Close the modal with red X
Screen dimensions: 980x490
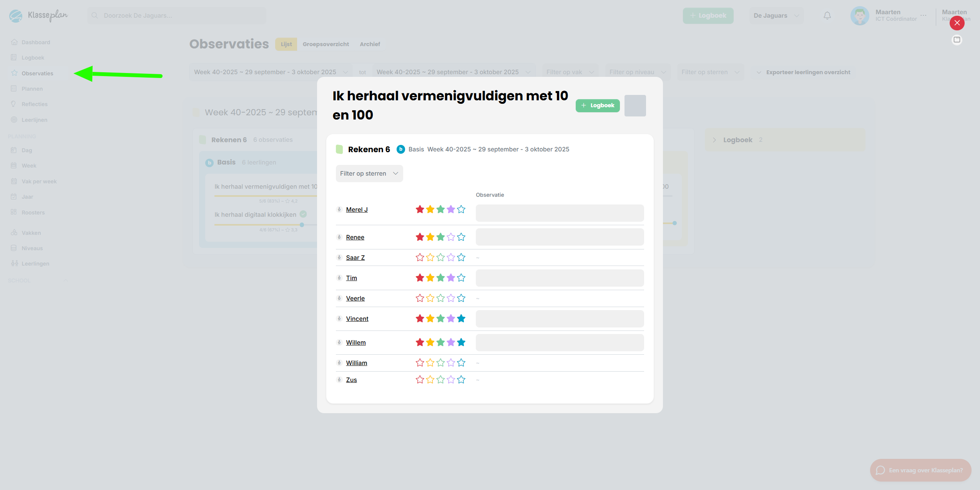point(957,23)
